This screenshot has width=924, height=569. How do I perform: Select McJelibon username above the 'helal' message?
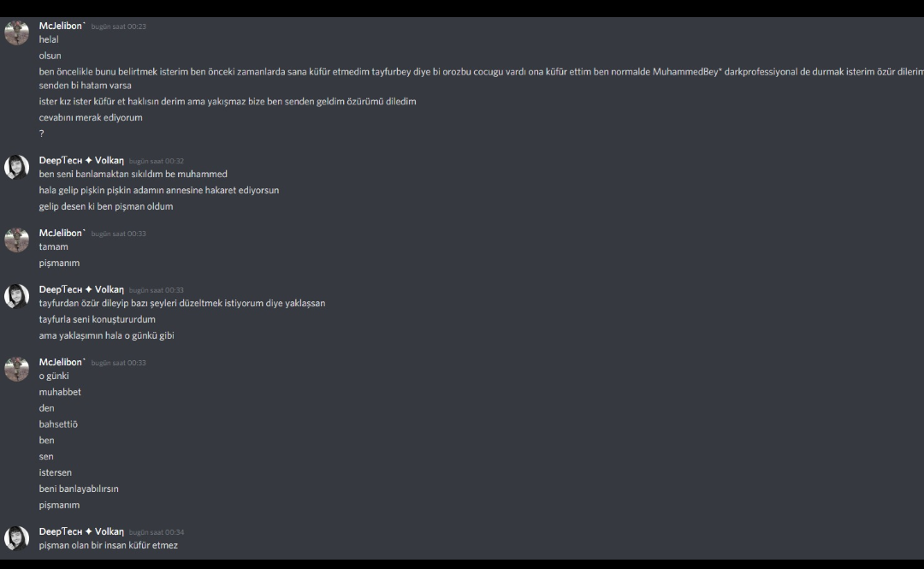tap(62, 26)
